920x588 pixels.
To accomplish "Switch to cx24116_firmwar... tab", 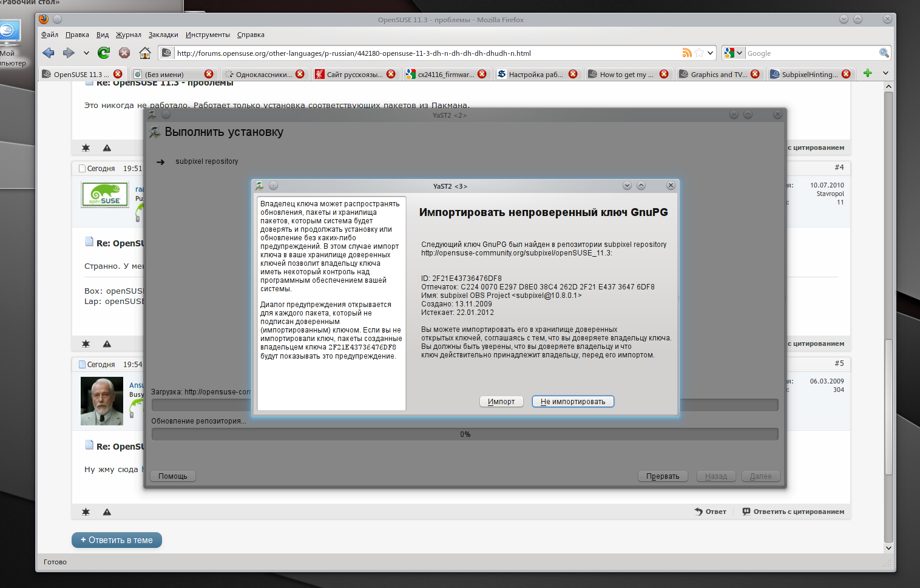I will 445,74.
